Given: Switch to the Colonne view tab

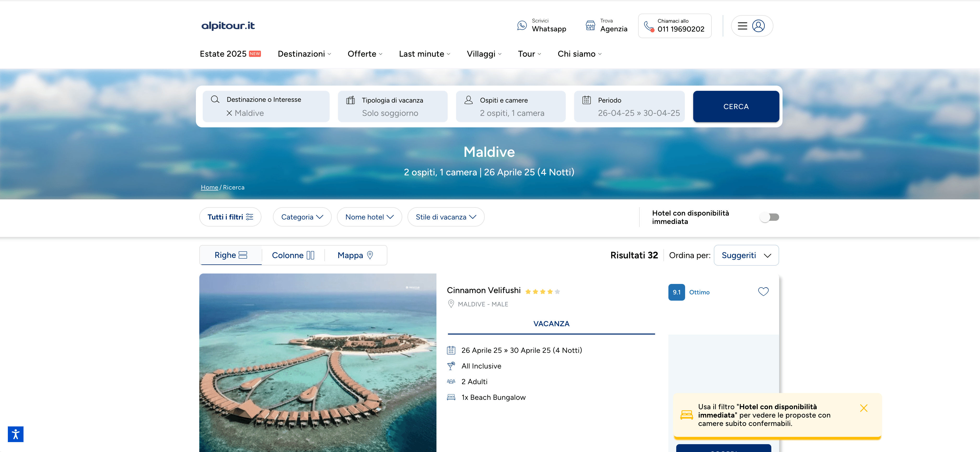Looking at the screenshot, I should coord(293,255).
